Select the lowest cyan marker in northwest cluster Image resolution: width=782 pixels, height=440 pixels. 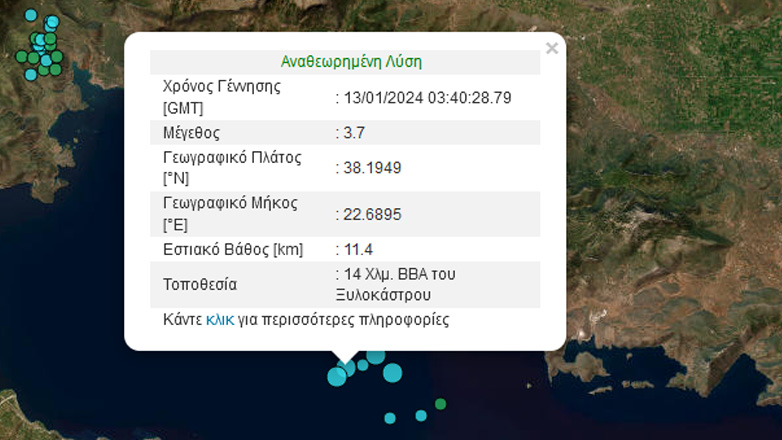[31, 74]
